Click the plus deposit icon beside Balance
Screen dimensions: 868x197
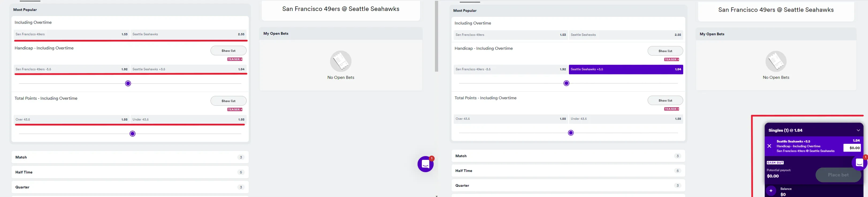(x=771, y=191)
